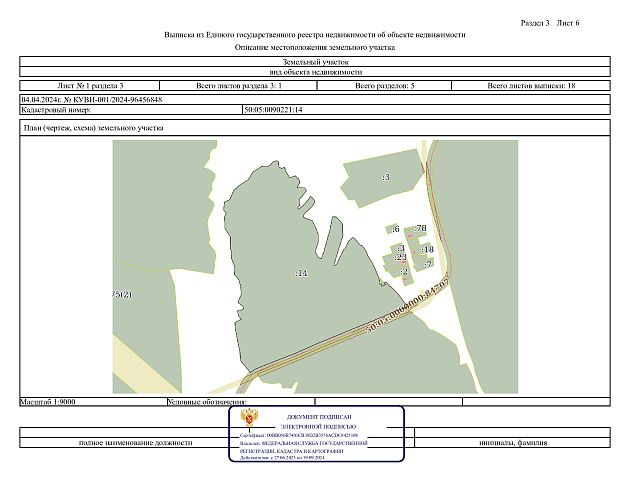
Task: Click the 'Земельный участок' table cell
Action: coord(315,62)
